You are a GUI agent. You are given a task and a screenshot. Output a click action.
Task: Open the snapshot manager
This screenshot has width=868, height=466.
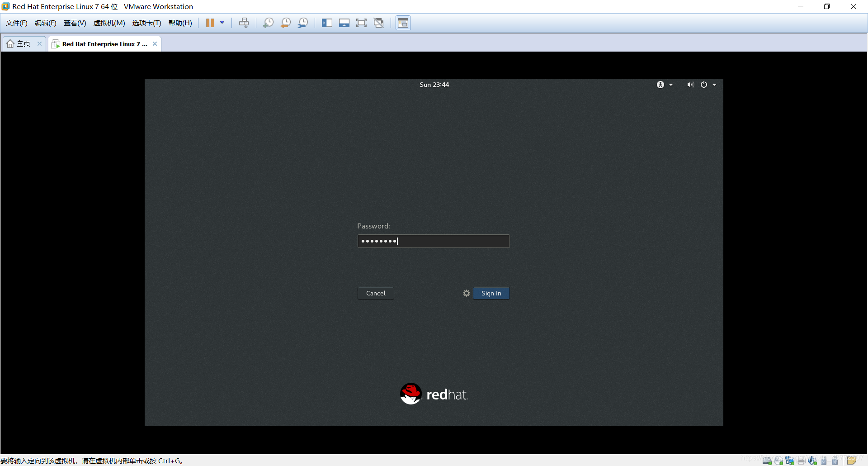click(x=303, y=23)
